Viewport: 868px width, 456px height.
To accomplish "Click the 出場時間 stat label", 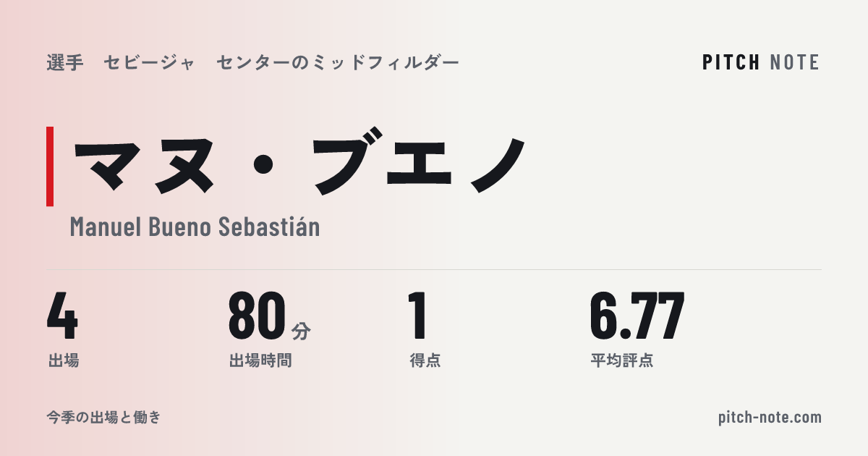I will tap(260, 360).
